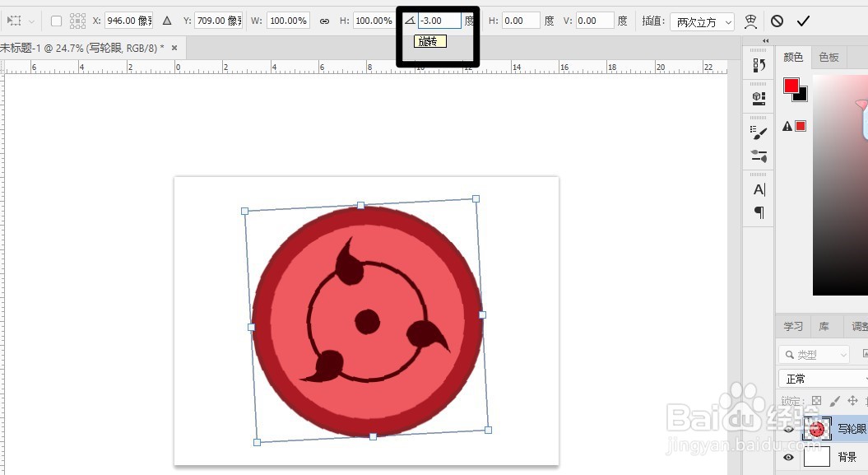Click the top-right transform corner handle
This screenshot has width=868, height=475.
point(476,198)
